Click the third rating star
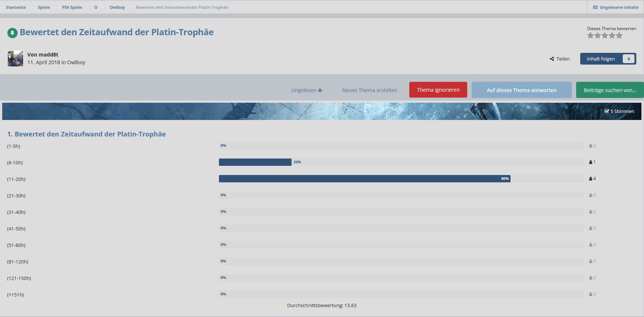Viewport: 644px width, 317px height. tap(605, 36)
